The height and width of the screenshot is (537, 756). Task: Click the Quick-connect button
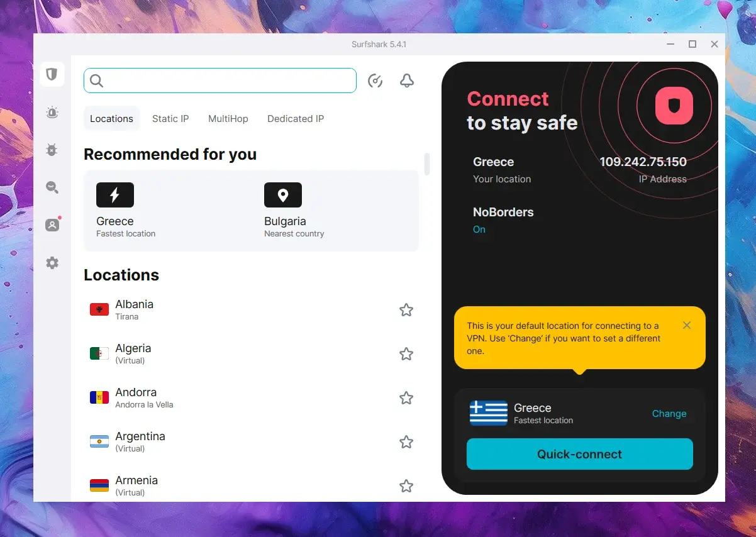point(580,454)
